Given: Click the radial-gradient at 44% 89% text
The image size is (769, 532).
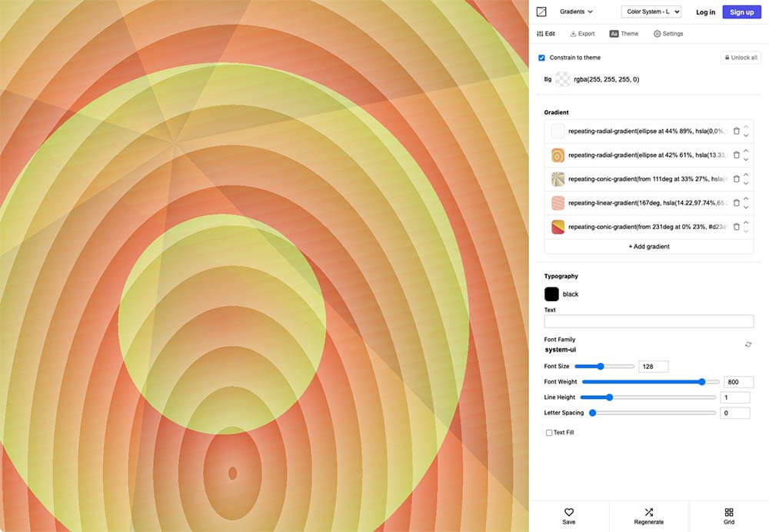Looking at the screenshot, I should [x=647, y=131].
